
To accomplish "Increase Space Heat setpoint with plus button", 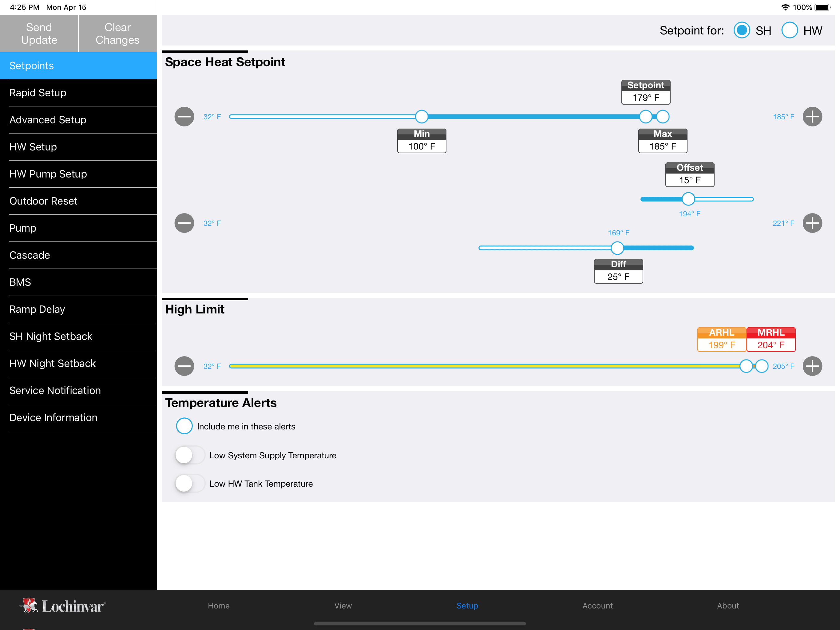I will pyautogui.click(x=812, y=117).
